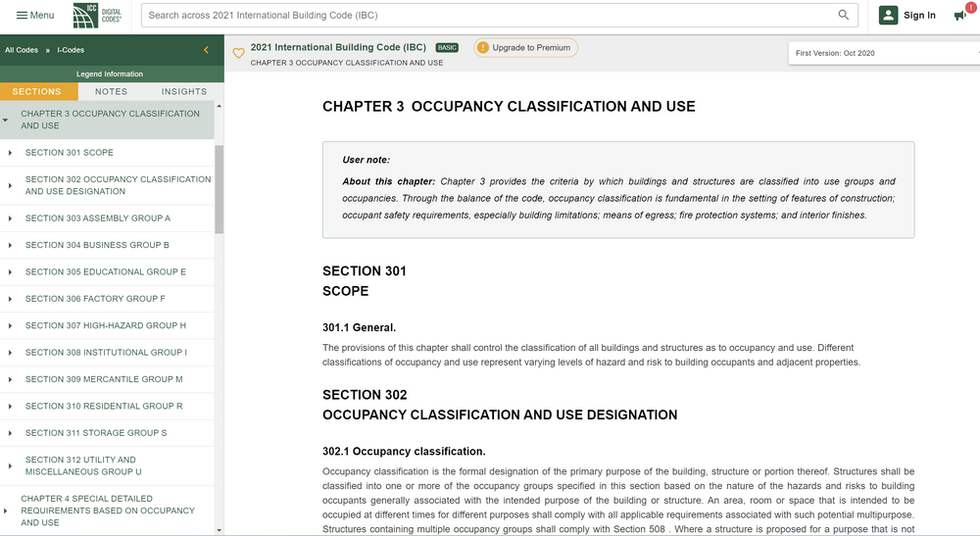The height and width of the screenshot is (536, 980).
Task: Collapse sidebar with the left chevron
Action: [x=206, y=50]
